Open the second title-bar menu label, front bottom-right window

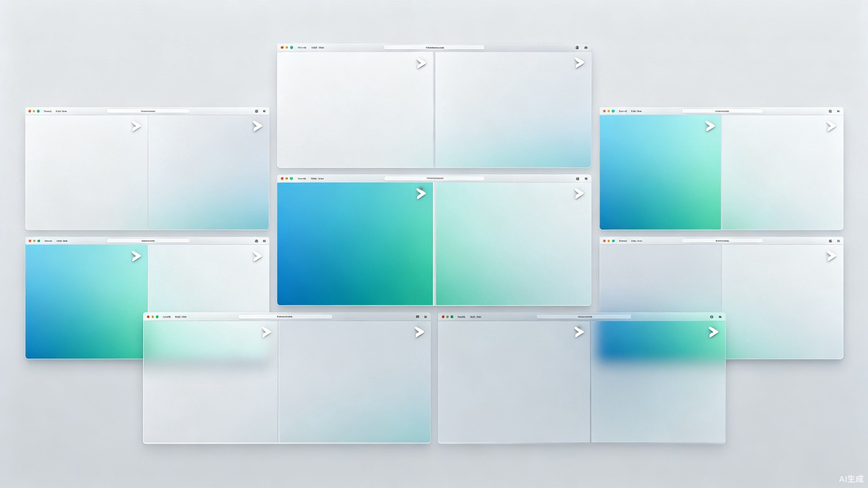(476, 317)
